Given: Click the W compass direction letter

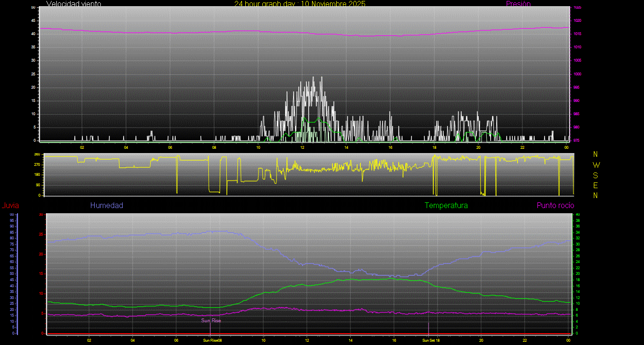Looking at the screenshot, I should pos(595,165).
